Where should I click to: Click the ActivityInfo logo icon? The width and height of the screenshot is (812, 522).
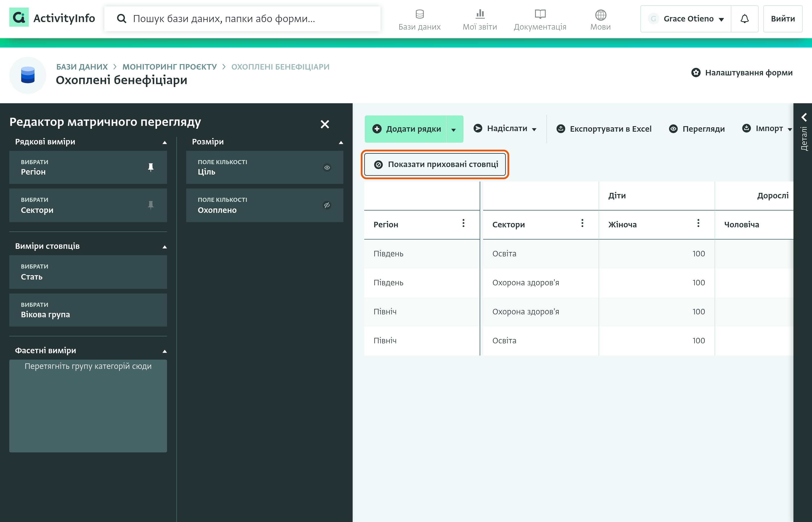[19, 17]
